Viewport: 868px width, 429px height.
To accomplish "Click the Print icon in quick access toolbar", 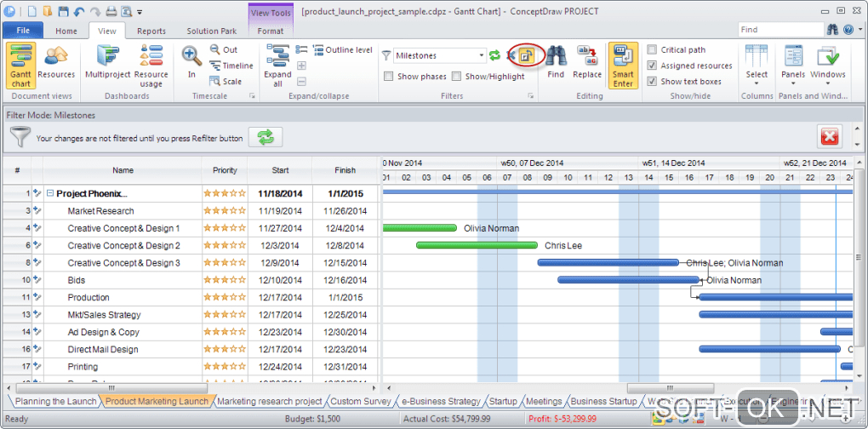I will pyautogui.click(x=111, y=11).
